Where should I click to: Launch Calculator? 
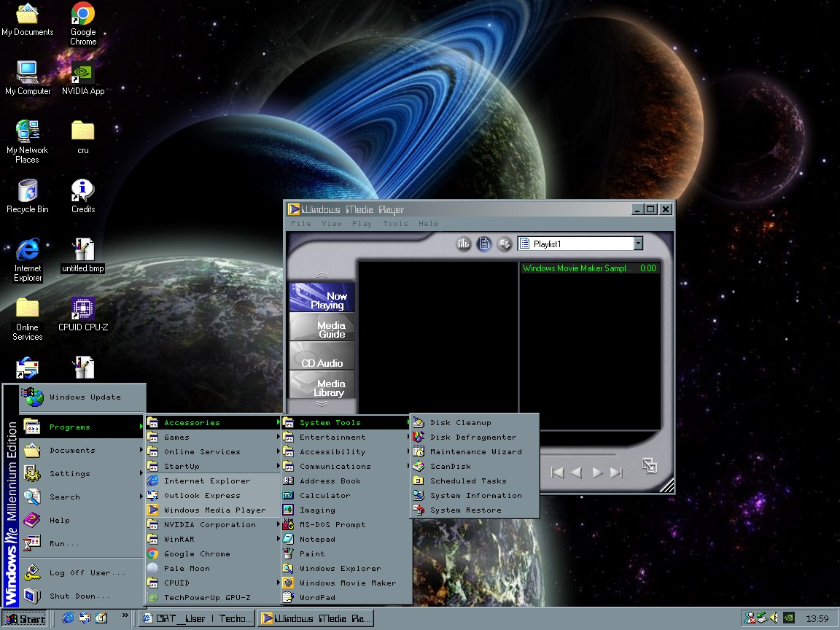click(346, 496)
